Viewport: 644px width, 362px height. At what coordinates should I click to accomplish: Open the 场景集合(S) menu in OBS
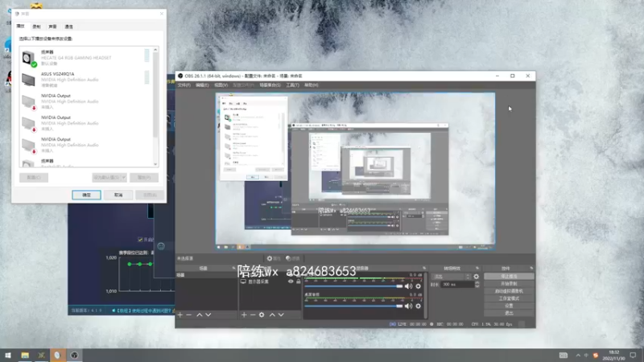click(270, 85)
